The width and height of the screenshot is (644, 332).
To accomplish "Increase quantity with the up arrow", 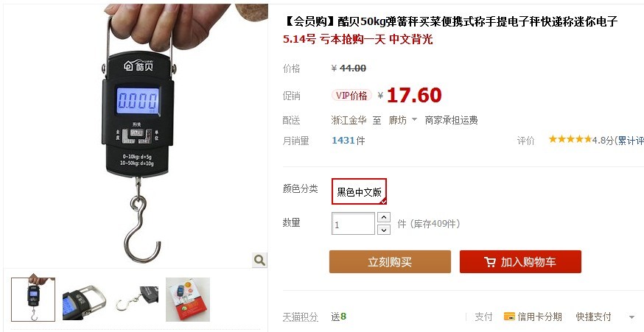I will pos(384,217).
